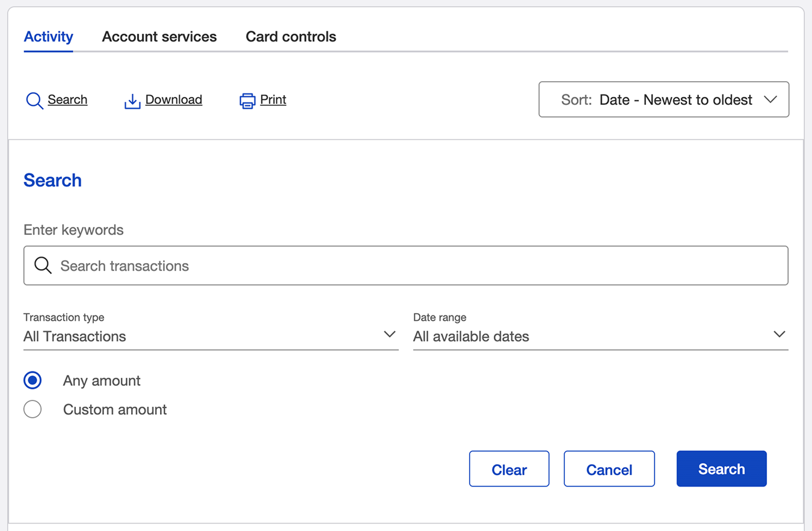Click the Print link text
The image size is (812, 531).
point(273,100)
